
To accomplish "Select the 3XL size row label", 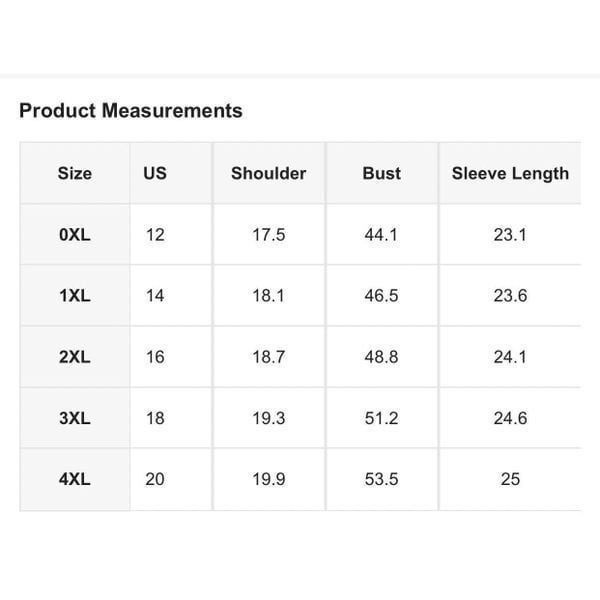I will pyautogui.click(x=75, y=418).
